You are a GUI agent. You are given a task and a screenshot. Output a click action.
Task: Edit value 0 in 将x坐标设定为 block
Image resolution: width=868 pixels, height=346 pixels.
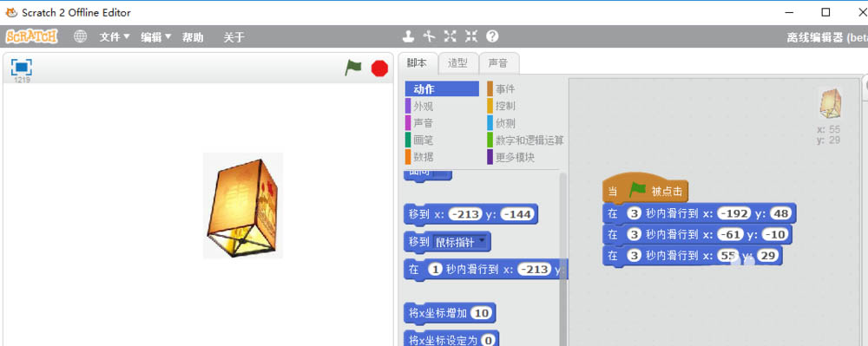point(488,340)
